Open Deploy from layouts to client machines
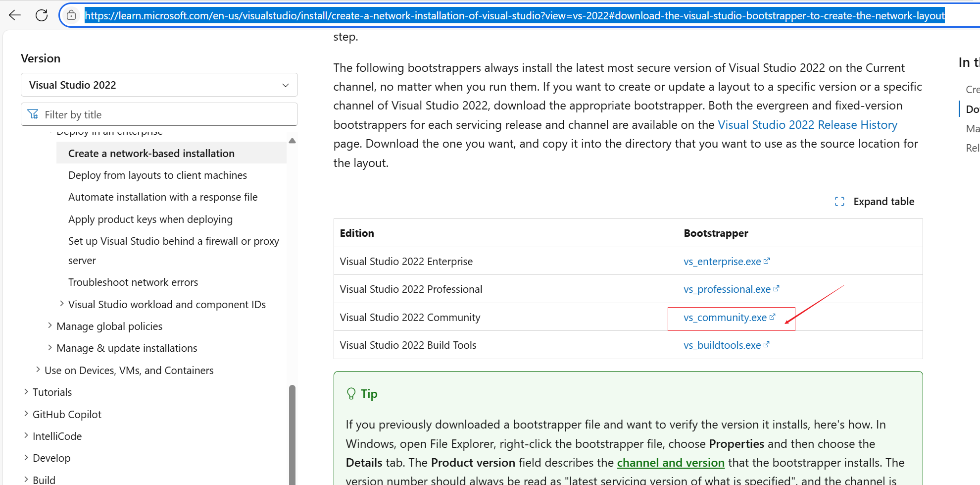This screenshot has height=485, width=980. pyautogui.click(x=157, y=175)
